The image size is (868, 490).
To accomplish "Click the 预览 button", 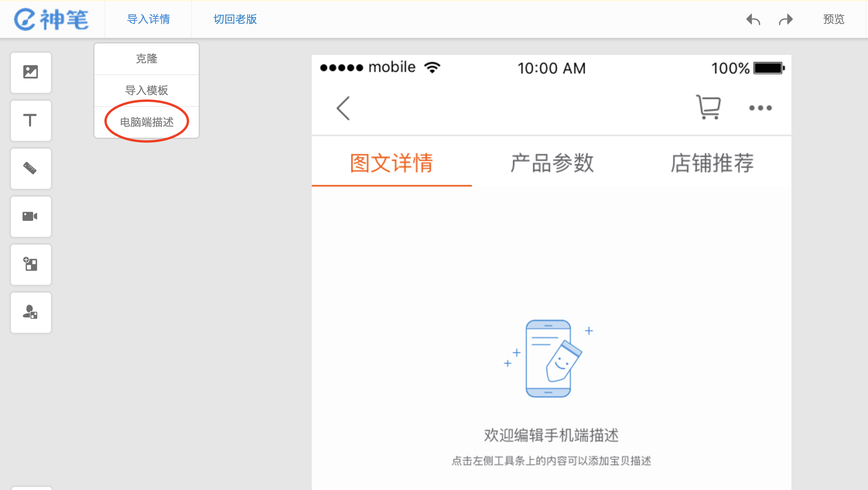I will [833, 19].
